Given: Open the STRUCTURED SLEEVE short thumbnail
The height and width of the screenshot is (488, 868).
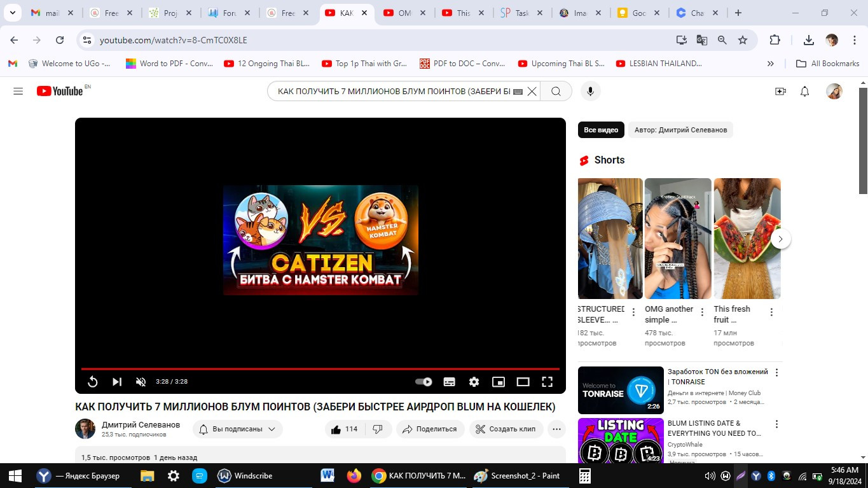Looking at the screenshot, I should [x=610, y=239].
